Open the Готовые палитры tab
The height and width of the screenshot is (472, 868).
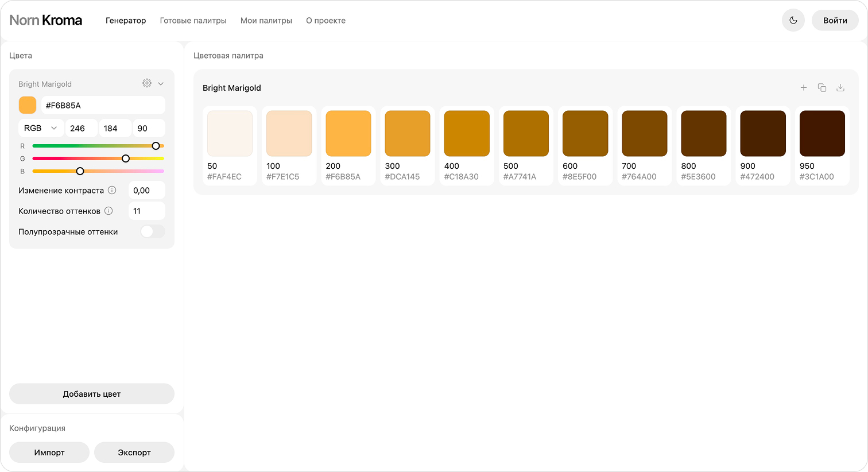click(x=193, y=21)
